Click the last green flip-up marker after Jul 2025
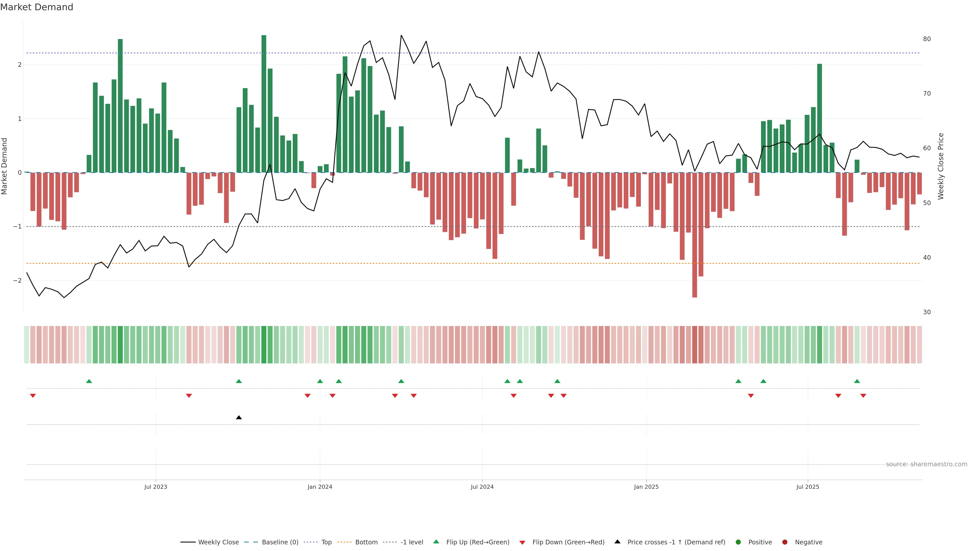Image resolution: width=980 pixels, height=551 pixels. 857,381
